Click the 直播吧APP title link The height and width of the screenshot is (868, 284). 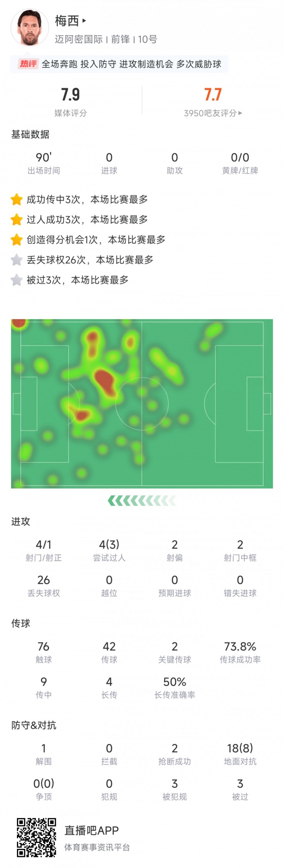pyautogui.click(x=92, y=831)
